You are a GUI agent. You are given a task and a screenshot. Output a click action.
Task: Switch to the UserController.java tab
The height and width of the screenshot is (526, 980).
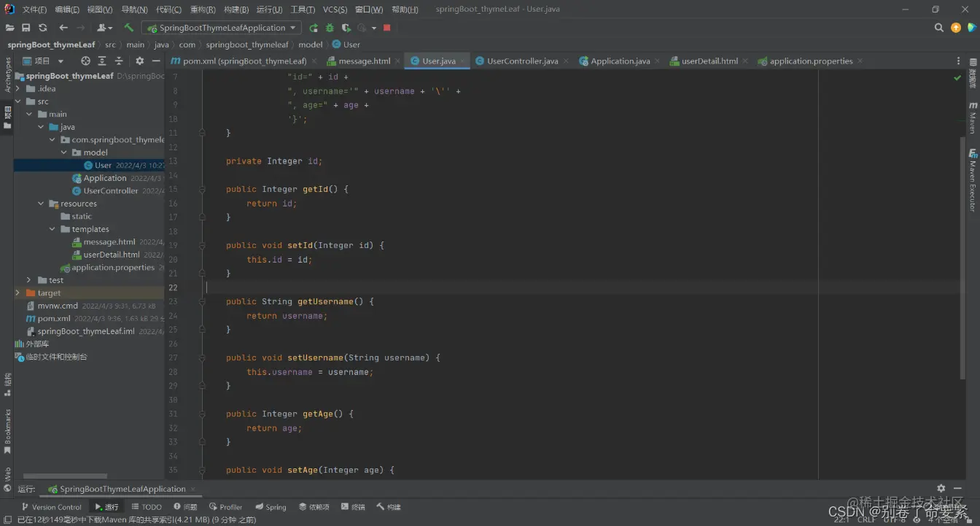point(523,61)
